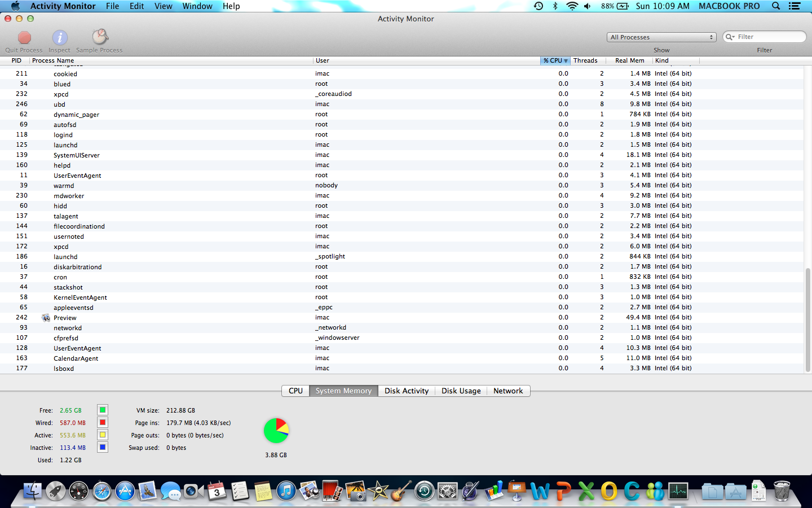This screenshot has height=508, width=812.
Task: Open the App Store icon in the Dock
Action: click(125, 491)
